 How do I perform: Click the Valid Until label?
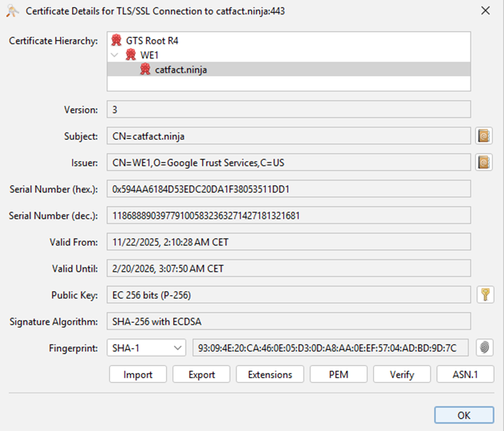tap(75, 268)
